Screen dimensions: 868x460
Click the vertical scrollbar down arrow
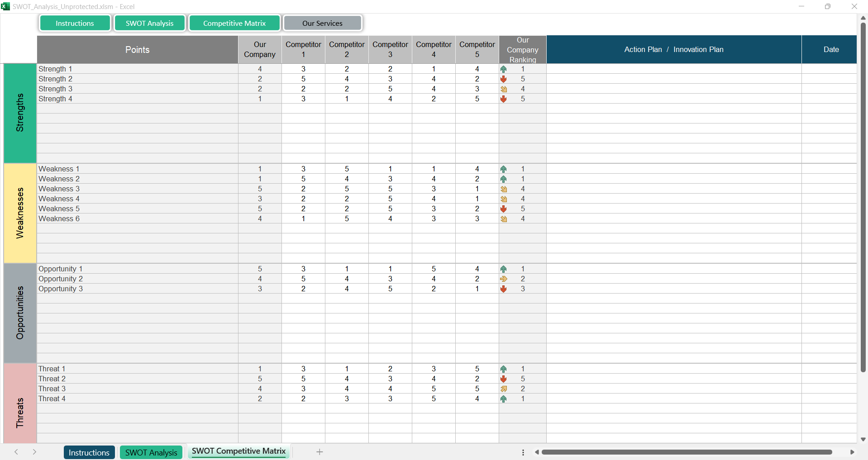[863, 439]
